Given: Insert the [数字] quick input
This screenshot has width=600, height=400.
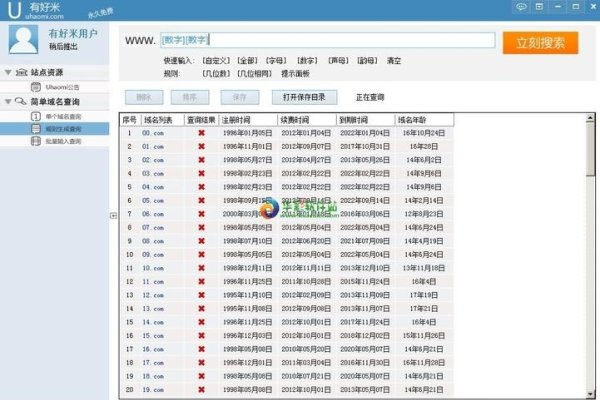Looking at the screenshot, I should point(307,60).
